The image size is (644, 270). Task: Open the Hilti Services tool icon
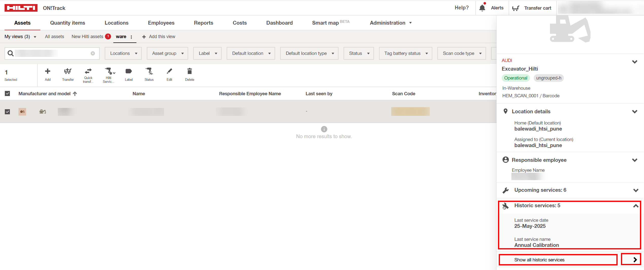109,71
